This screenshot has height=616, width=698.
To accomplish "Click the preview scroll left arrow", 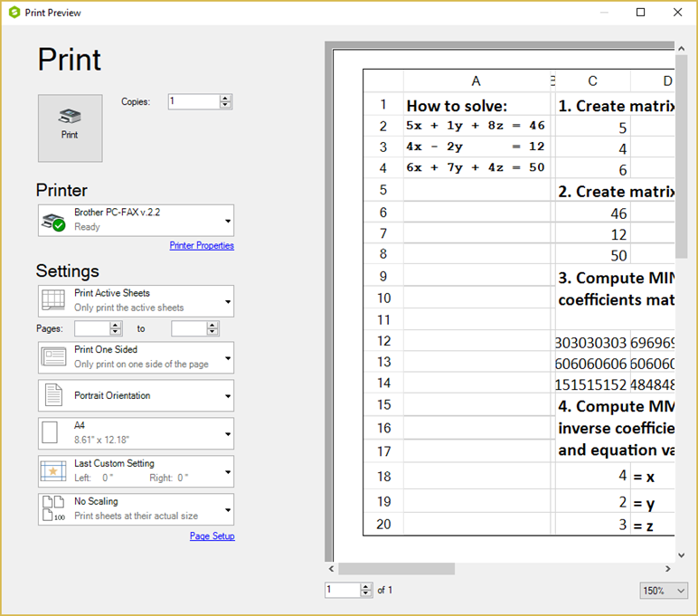I will point(331,569).
